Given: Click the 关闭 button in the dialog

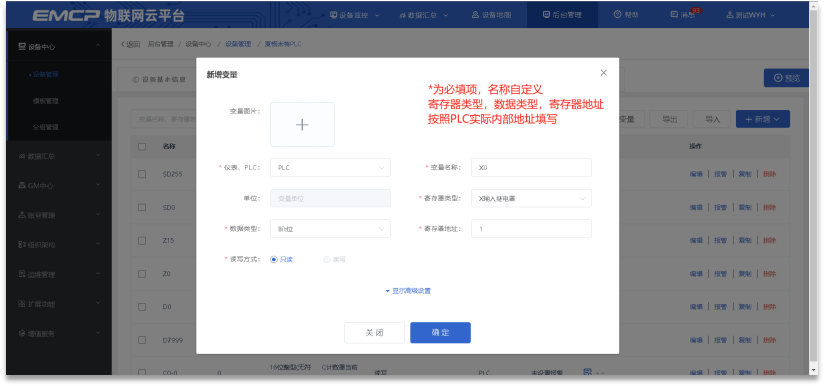Looking at the screenshot, I should click(374, 333).
